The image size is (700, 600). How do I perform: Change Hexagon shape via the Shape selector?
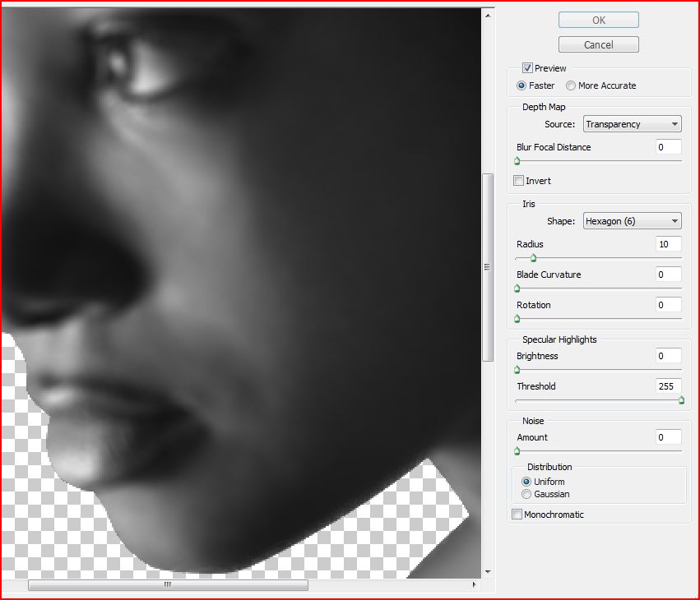tap(632, 220)
